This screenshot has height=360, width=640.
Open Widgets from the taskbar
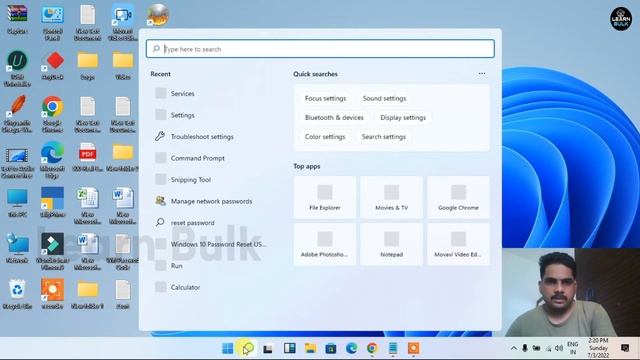point(289,348)
